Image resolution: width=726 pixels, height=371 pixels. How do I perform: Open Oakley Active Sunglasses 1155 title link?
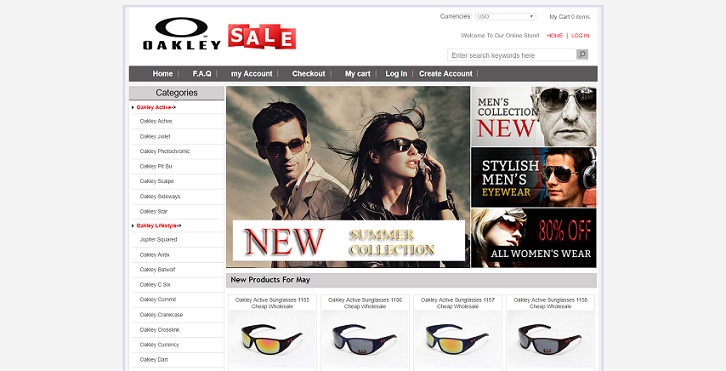pos(272,303)
